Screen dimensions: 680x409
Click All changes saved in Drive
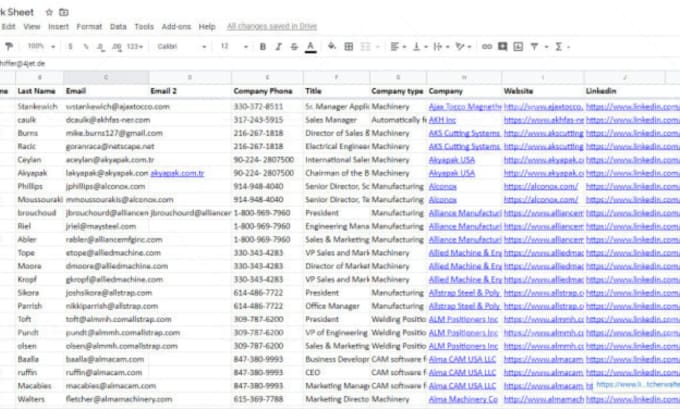272,26
